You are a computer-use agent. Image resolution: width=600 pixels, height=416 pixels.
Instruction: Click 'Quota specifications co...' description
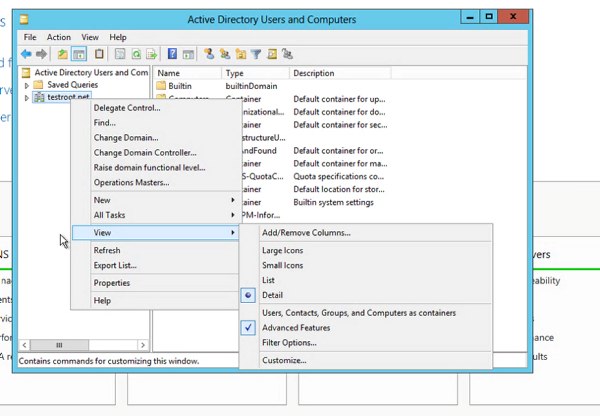coord(338,176)
